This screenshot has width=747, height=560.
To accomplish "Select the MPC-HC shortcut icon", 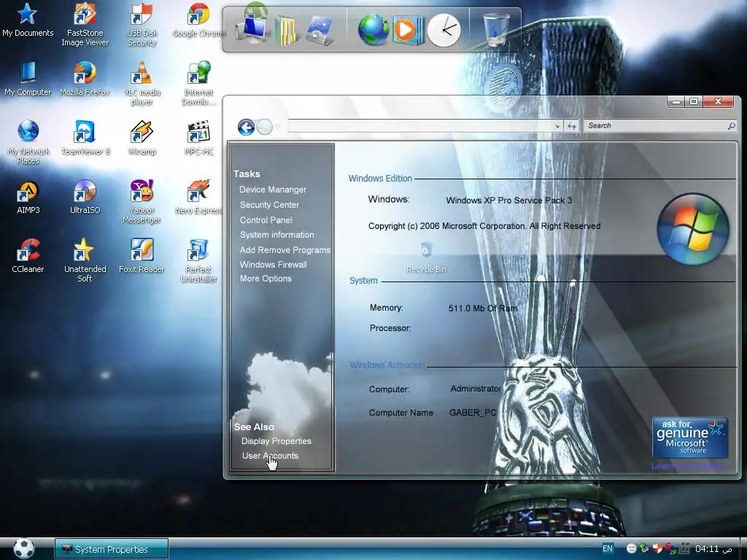I will (198, 138).
